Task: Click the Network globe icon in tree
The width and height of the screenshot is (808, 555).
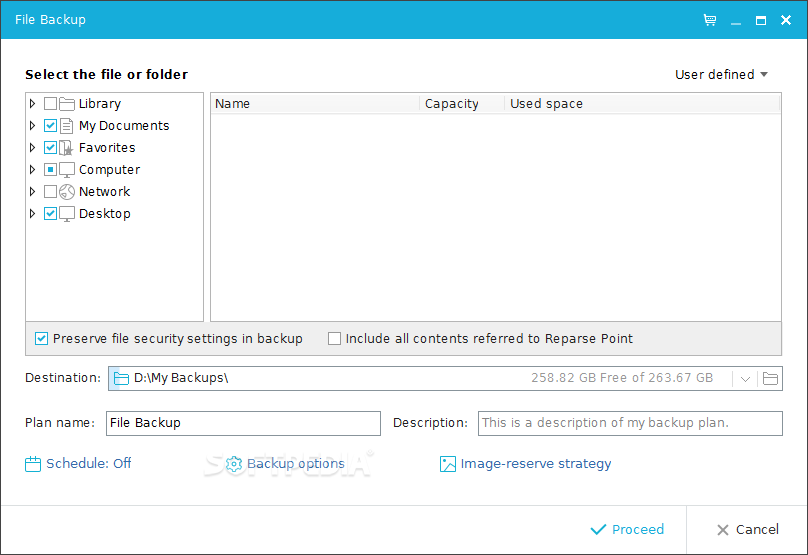Action: [67, 192]
